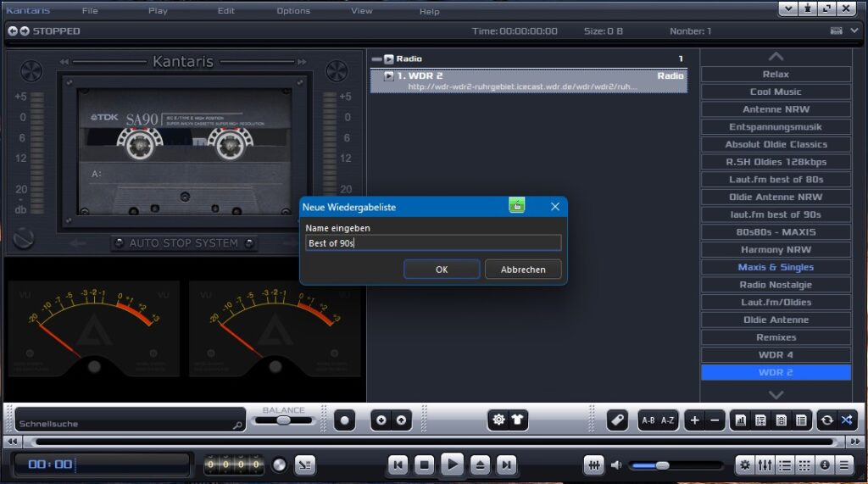868x484 pixels.
Task: Toggle repeat with the circular arrows icon
Action: point(827,420)
